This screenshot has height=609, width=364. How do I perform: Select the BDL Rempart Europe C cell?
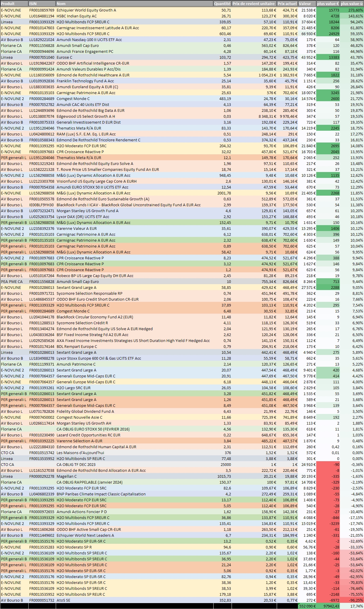[135, 346]
